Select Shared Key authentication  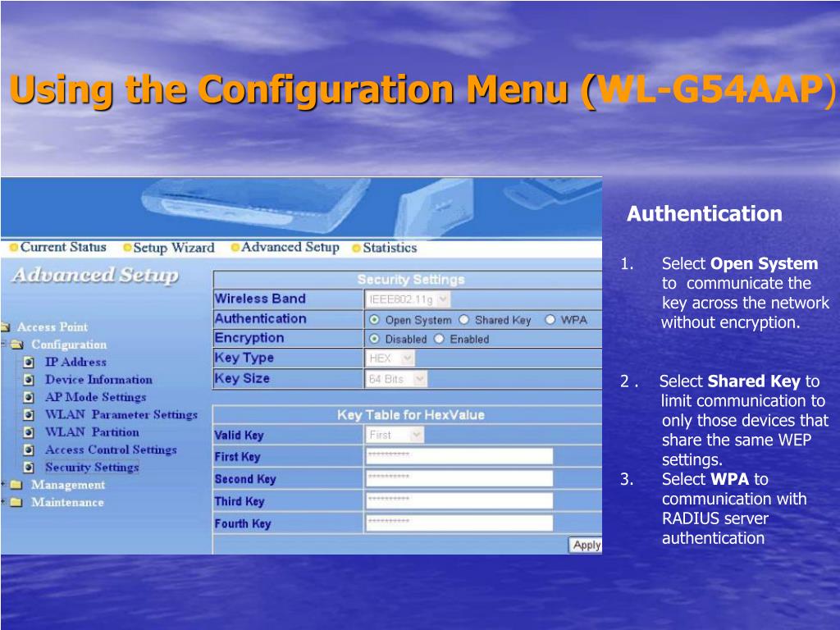464,320
